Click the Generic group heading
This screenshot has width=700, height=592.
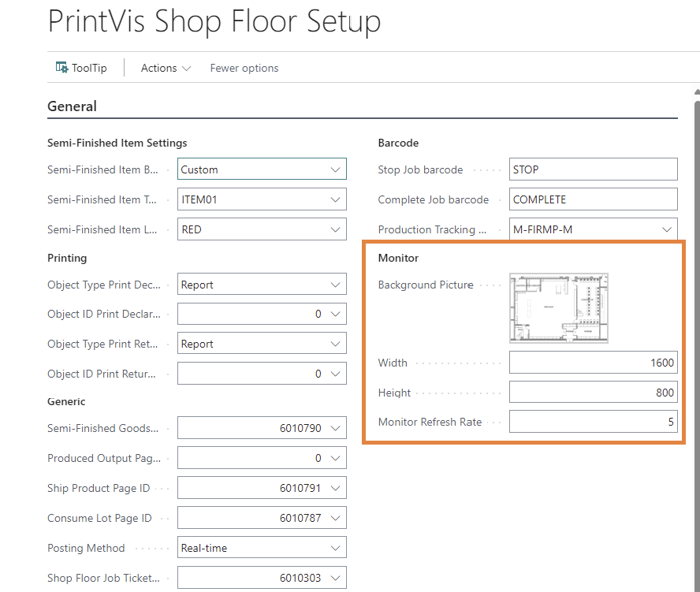pos(66,401)
